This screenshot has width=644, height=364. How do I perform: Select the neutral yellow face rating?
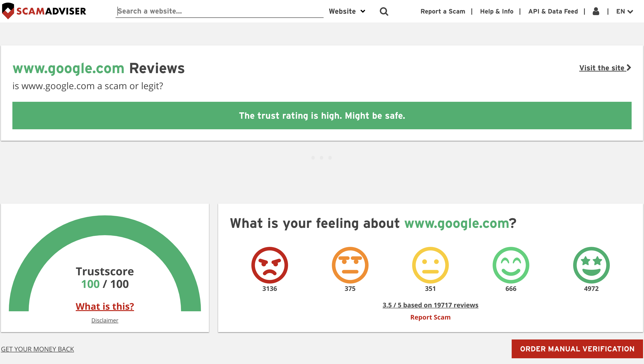430,265
